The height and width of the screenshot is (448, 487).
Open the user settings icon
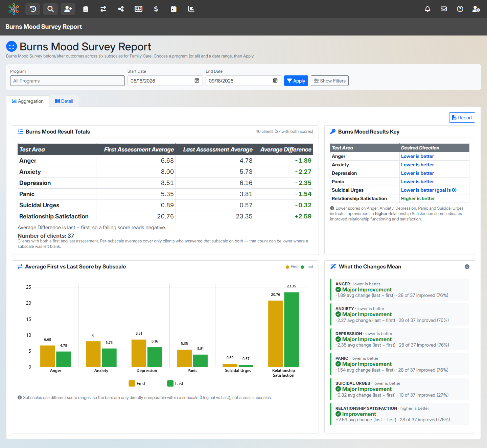pyautogui.click(x=476, y=9)
